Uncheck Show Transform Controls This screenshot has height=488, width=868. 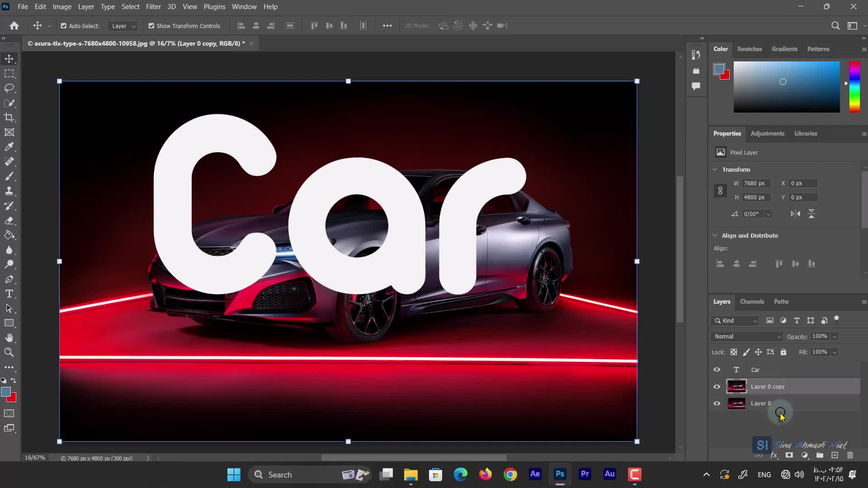coord(151,26)
